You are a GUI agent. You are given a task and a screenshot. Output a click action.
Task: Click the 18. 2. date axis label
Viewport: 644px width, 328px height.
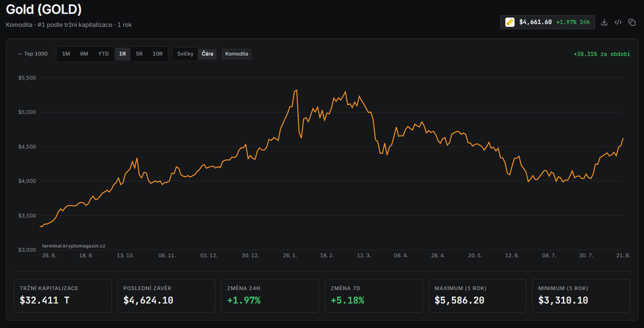(327, 255)
